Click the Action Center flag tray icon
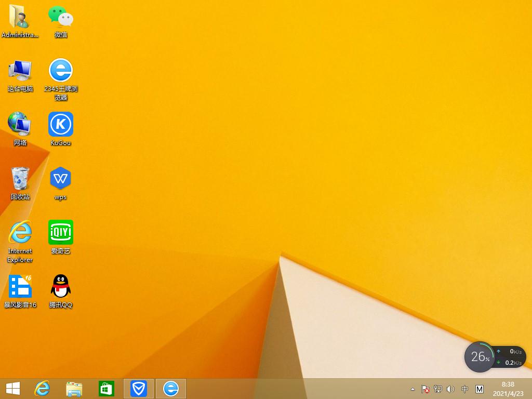The width and height of the screenshot is (532, 399). point(425,389)
